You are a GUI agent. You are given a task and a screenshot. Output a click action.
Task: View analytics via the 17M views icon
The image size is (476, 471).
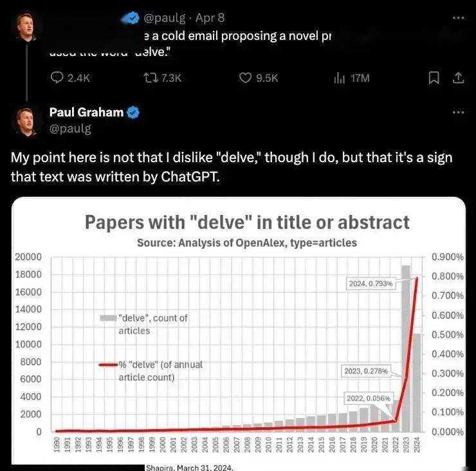pos(339,78)
